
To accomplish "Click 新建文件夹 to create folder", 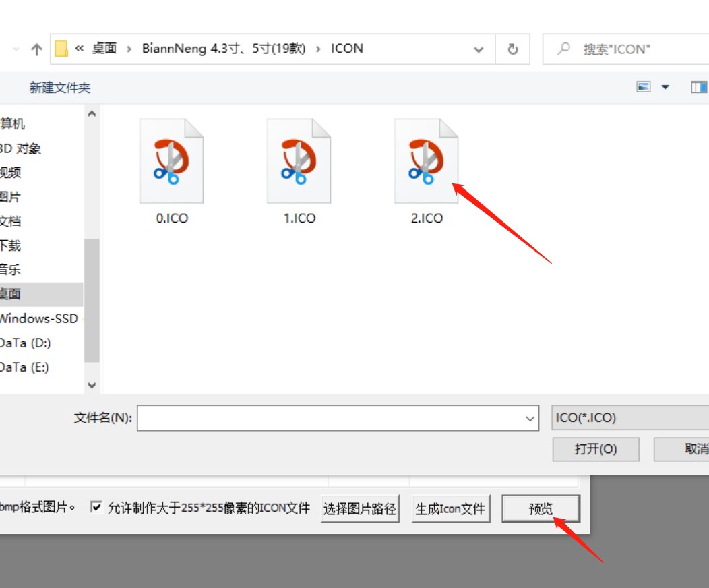I will [x=60, y=87].
